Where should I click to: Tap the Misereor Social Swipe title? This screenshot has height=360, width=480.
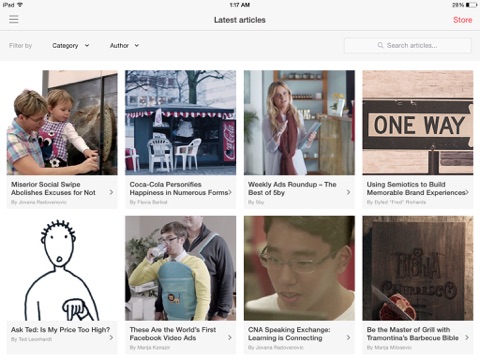[53, 188]
